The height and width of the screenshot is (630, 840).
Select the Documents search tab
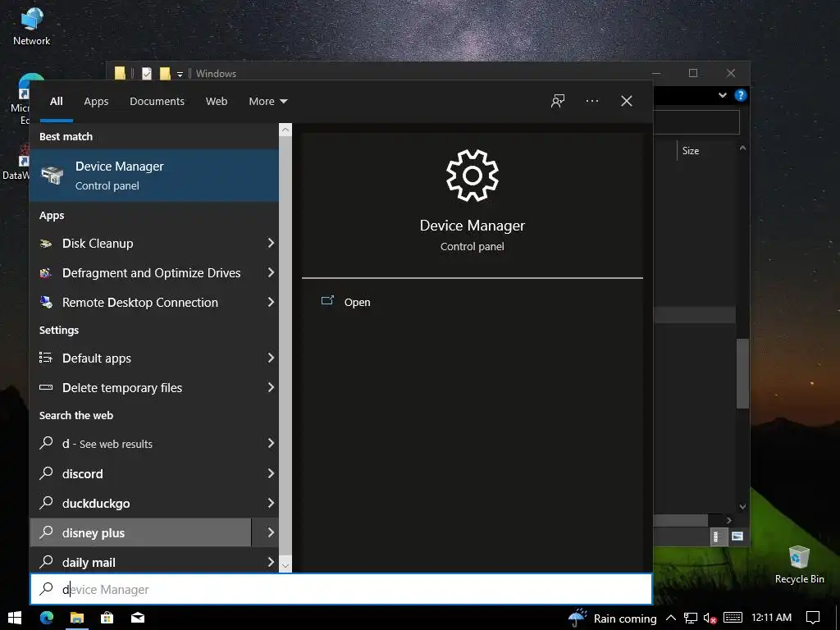point(157,101)
